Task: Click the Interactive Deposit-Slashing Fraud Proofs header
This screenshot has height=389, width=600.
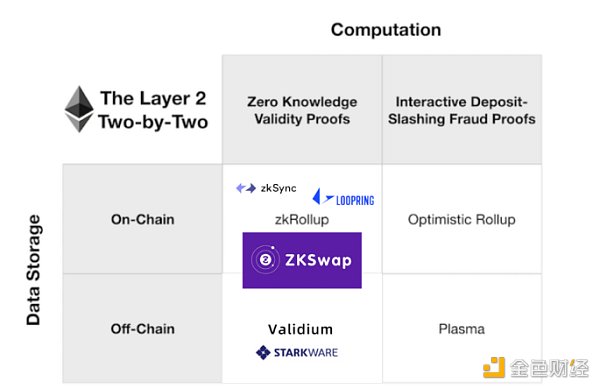Action: point(461,110)
